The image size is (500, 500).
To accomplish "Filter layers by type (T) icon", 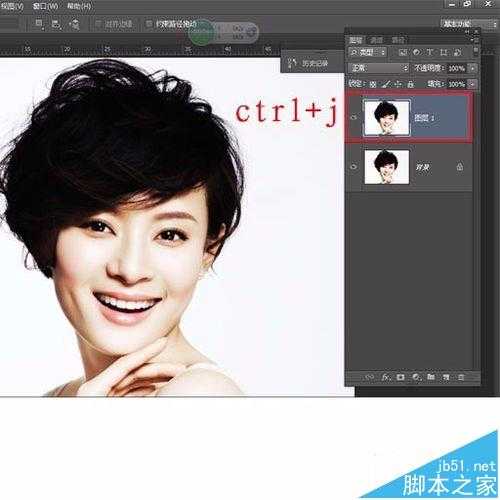I will [430, 52].
